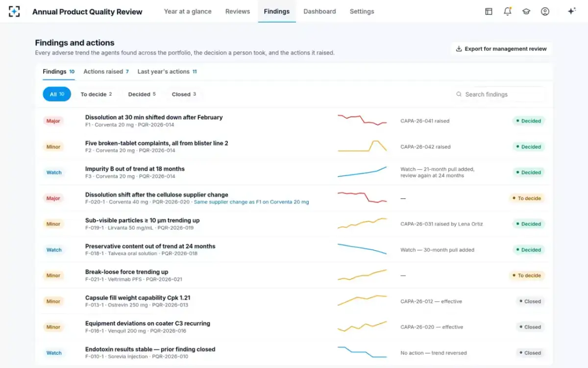Viewport: 588px width, 368px height.
Task: Click the CAPA-26-042 raised text
Action: (425, 147)
